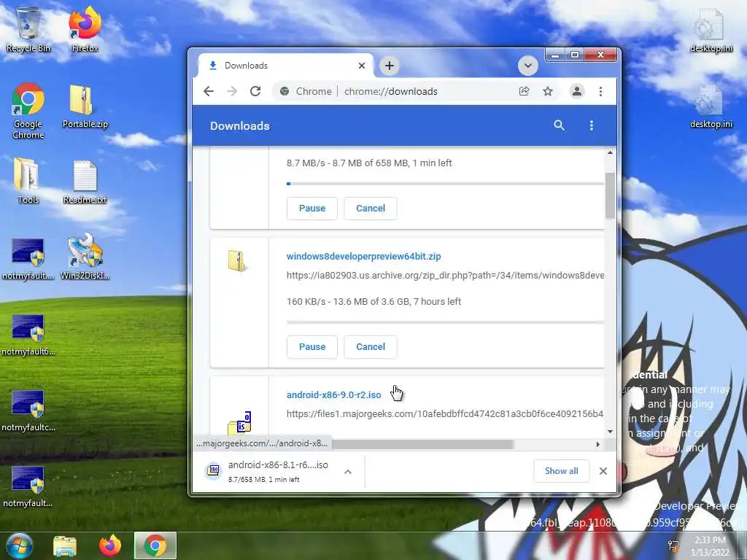
Task: Click Chrome's forward navigation arrow
Action: click(x=232, y=91)
